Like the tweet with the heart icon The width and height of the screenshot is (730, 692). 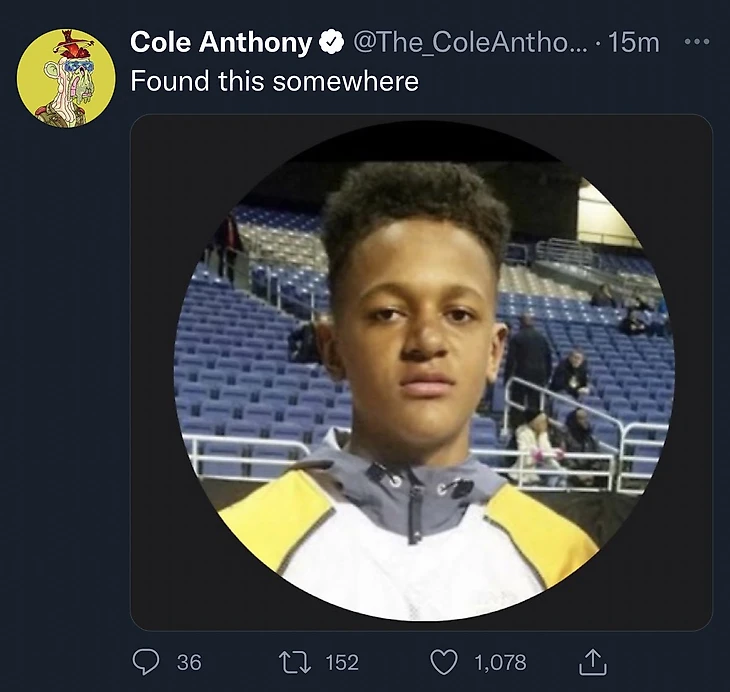(x=443, y=661)
